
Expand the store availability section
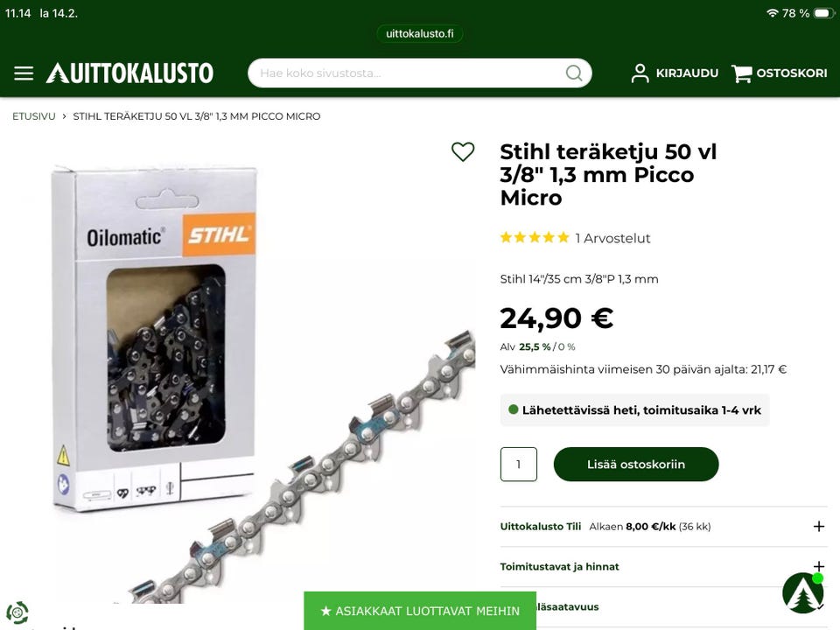pos(663,607)
